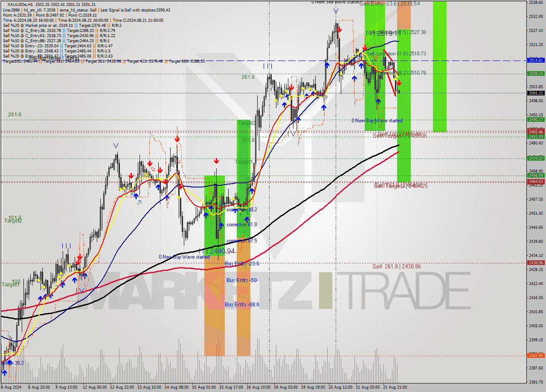Viewport: 546px width, 392px height.
Task: Click the '15 Aug 17:00' time axis label
Action: tap(231, 387)
